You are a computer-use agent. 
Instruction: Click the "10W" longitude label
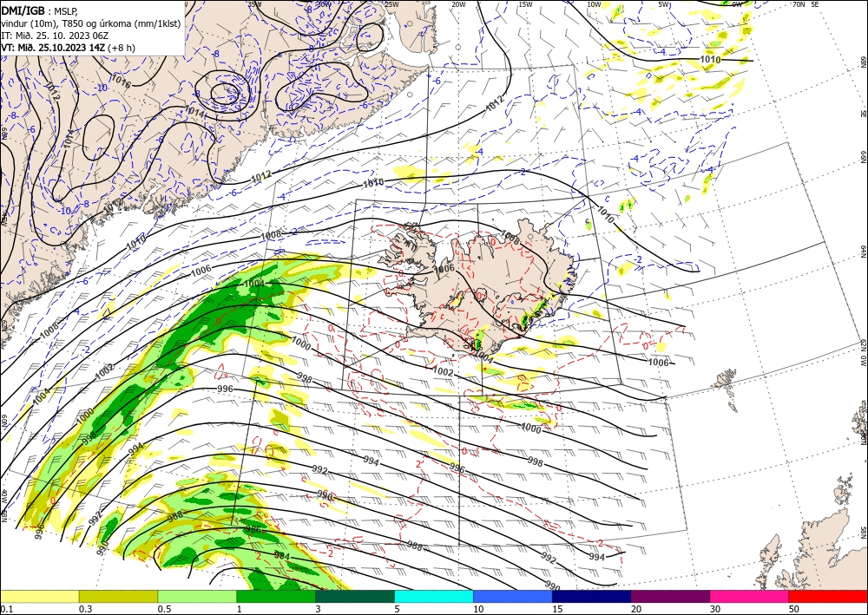pyautogui.click(x=594, y=4)
